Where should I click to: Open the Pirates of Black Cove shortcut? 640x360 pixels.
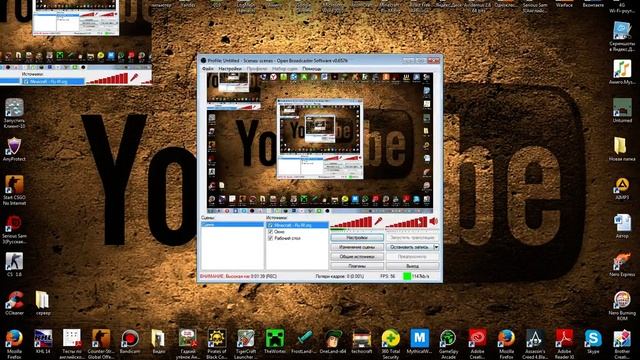pyautogui.click(x=217, y=344)
